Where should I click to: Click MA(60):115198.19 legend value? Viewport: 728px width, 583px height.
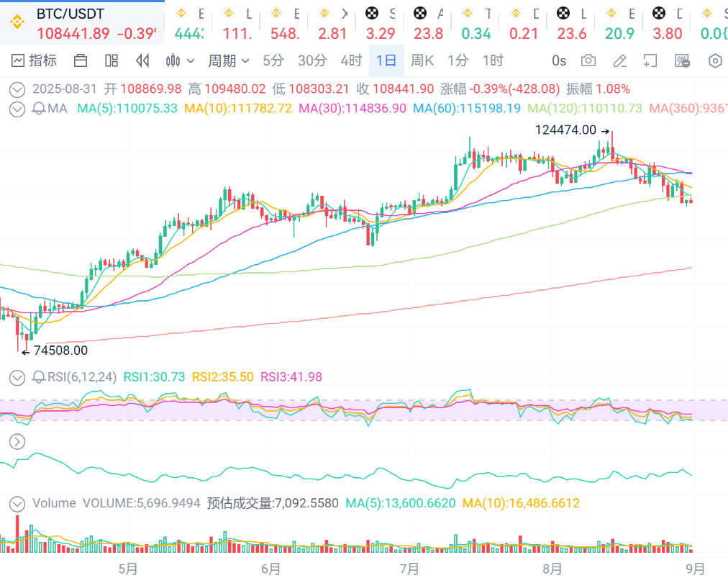click(467, 109)
